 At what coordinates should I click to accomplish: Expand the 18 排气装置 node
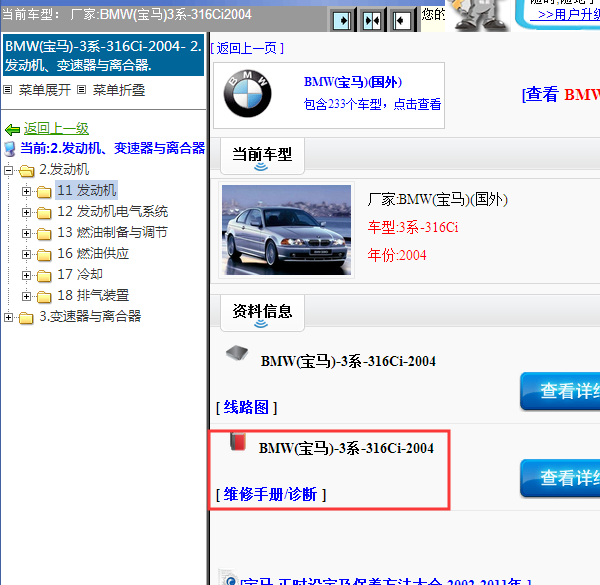click(x=26, y=296)
